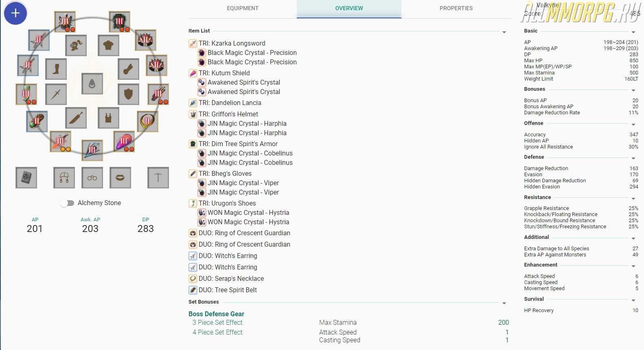Open empty armor outfit slot
The height and width of the screenshot is (350, 644).
point(108,45)
